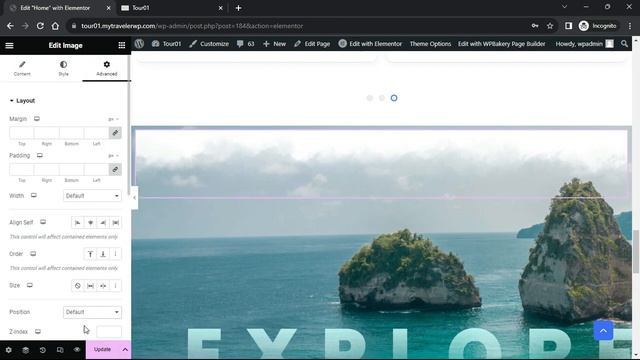Viewport: 640px width, 360px height.
Task: Click the Padding Left input field
Action: pyautogui.click(x=96, y=169)
